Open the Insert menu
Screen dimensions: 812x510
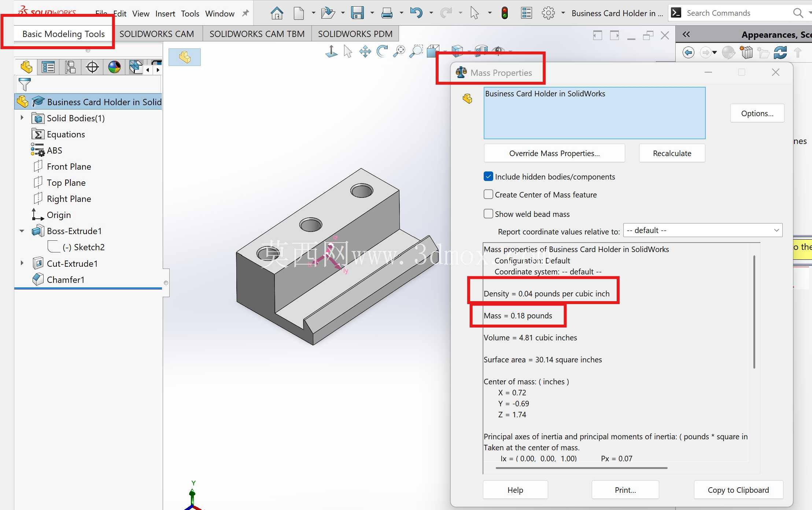pyautogui.click(x=165, y=14)
